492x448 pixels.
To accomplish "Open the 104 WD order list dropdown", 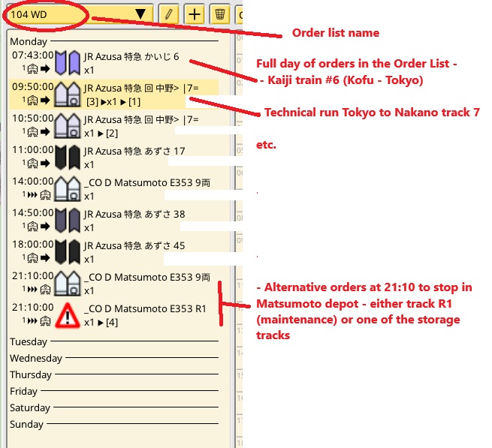I will [80, 14].
